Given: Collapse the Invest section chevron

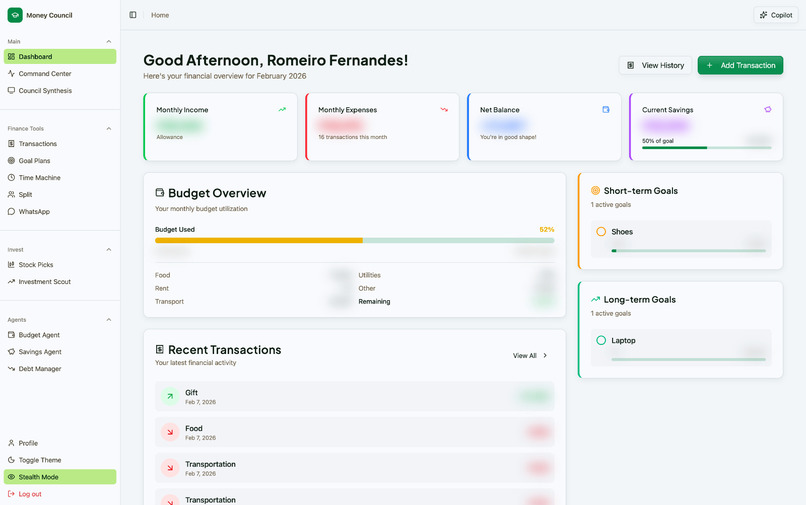Looking at the screenshot, I should pyautogui.click(x=108, y=249).
